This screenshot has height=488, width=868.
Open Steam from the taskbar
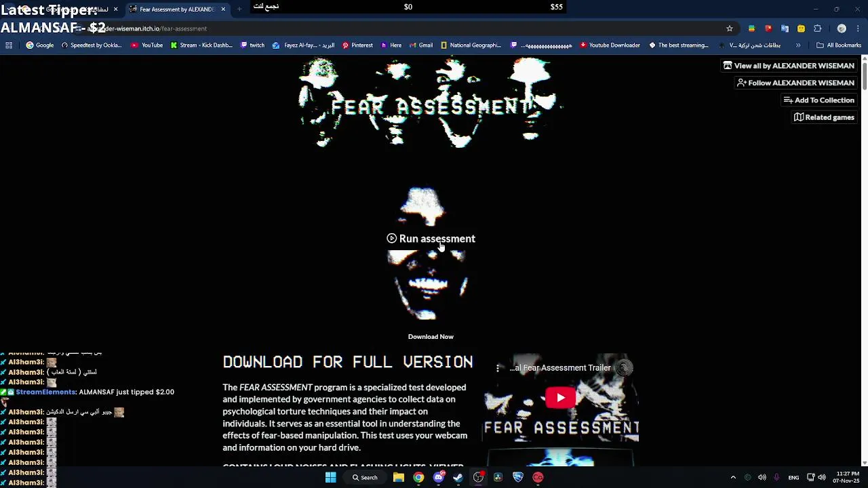point(458,477)
